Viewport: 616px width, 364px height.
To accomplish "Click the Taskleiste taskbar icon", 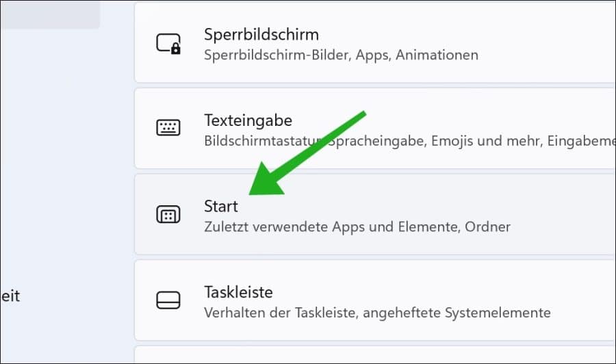I will [168, 300].
